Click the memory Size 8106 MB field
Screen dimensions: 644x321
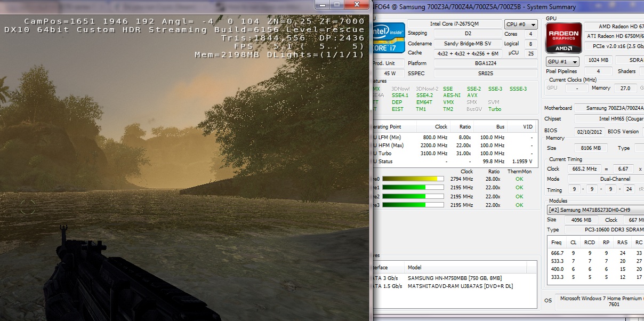tap(590, 148)
